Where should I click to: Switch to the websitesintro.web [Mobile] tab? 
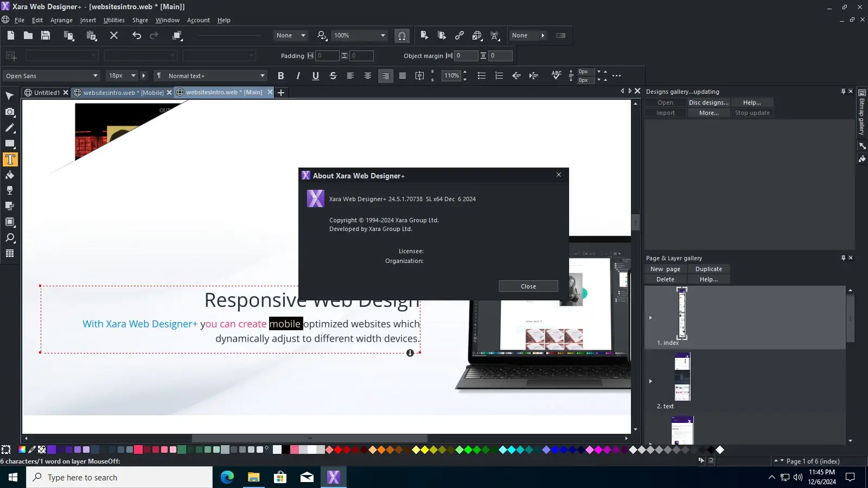pos(123,93)
